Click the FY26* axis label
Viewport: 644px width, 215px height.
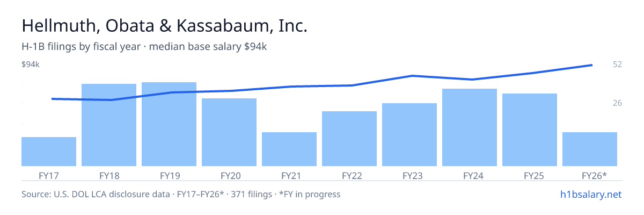[594, 175]
